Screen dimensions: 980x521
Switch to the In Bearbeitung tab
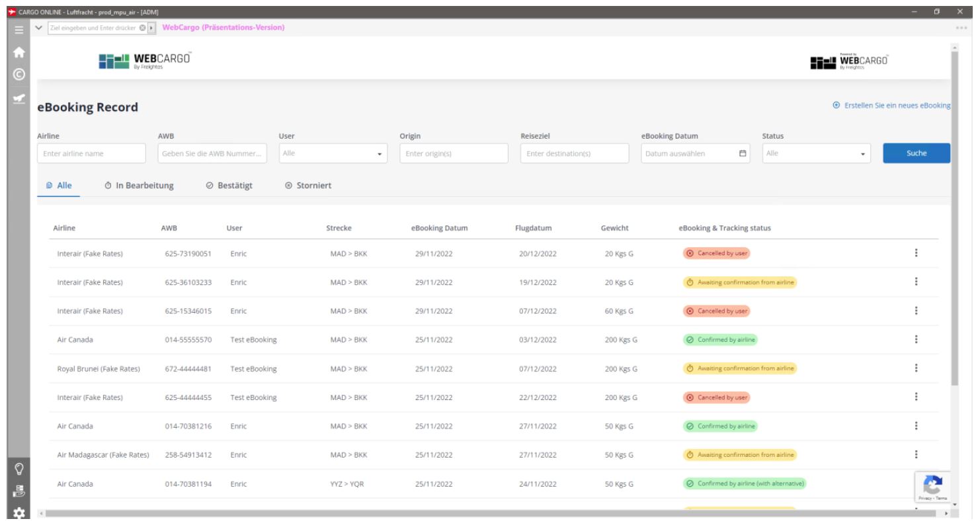click(x=140, y=186)
